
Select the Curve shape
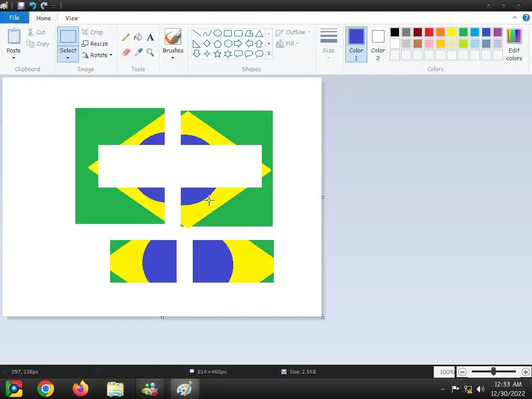tap(207, 33)
